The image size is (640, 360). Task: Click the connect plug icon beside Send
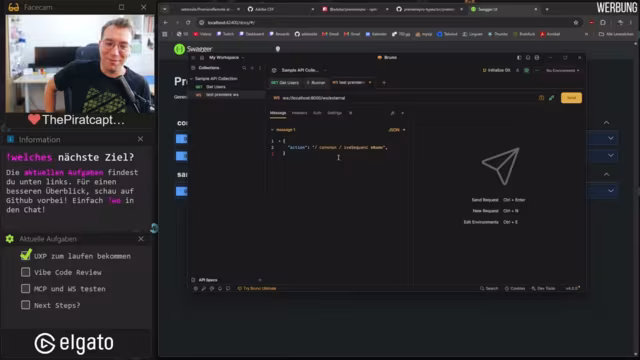551,98
